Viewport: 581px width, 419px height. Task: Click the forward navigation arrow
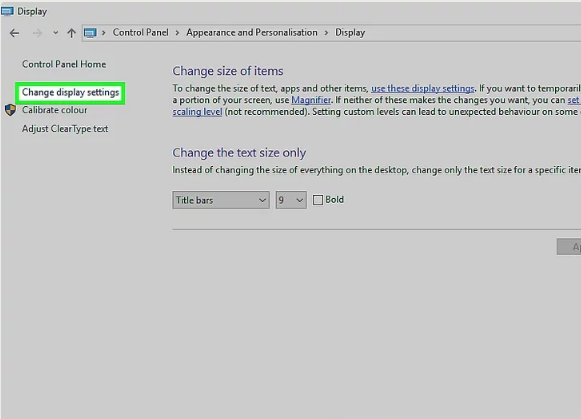coord(37,33)
